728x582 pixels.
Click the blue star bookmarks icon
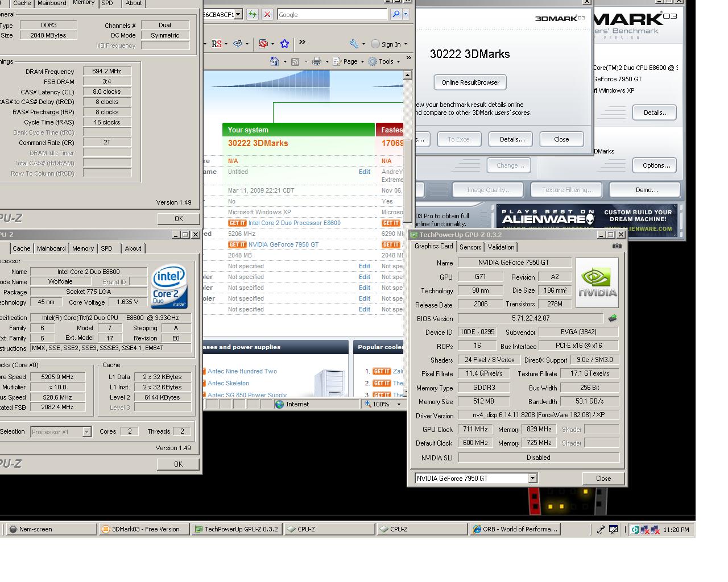(284, 44)
